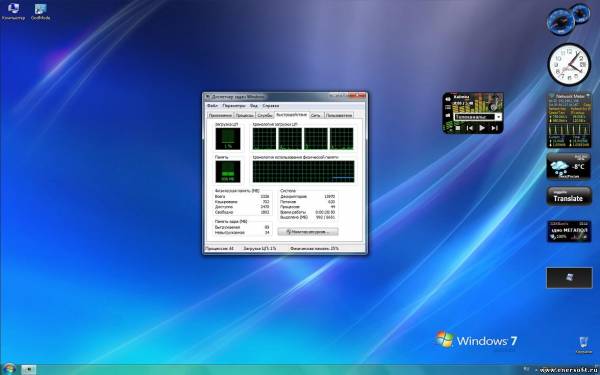Image resolution: width=600 pixels, height=375 pixels.
Task: Go to previous track in media gadget
Action: click(470, 128)
